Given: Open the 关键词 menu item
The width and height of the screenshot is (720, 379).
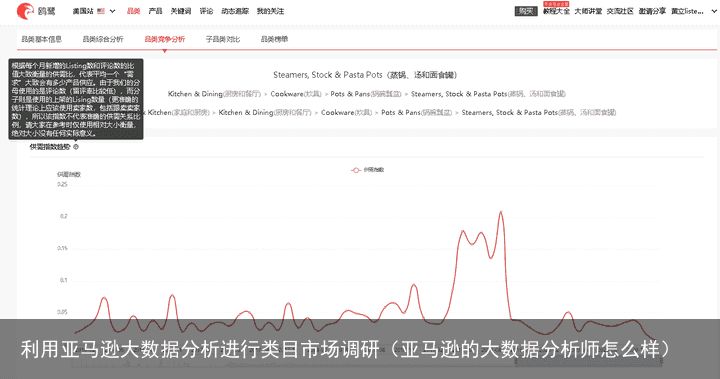Looking at the screenshot, I should coord(180,11).
